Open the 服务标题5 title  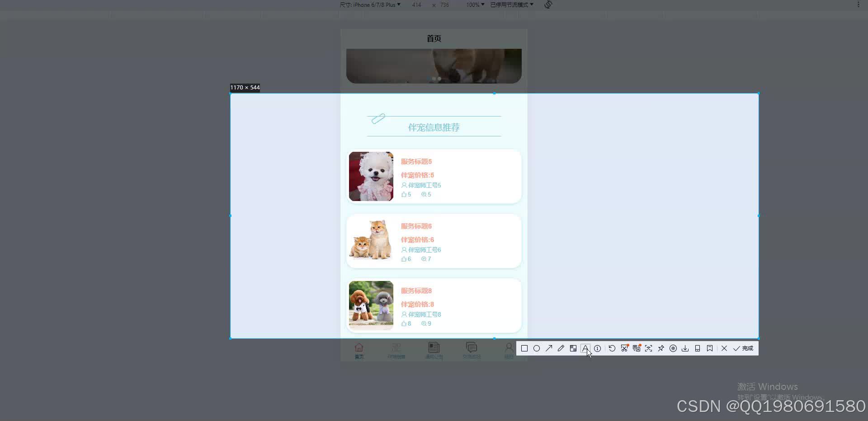pyautogui.click(x=416, y=162)
